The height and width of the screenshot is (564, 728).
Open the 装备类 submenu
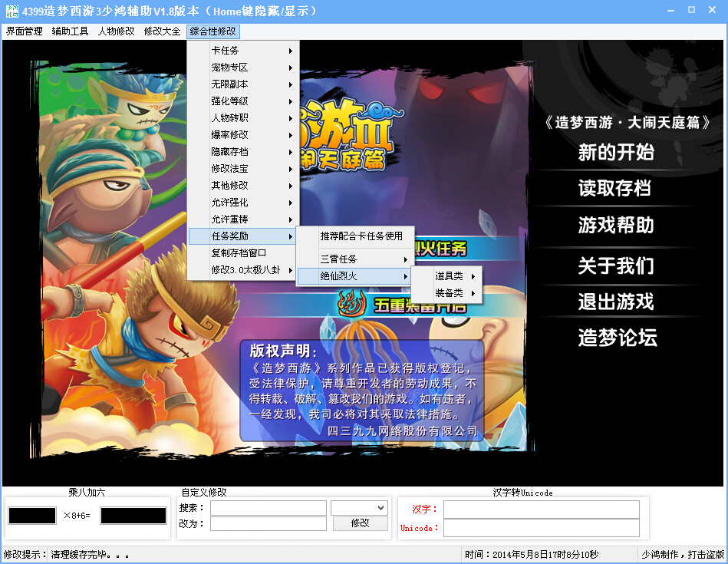pyautogui.click(x=446, y=292)
